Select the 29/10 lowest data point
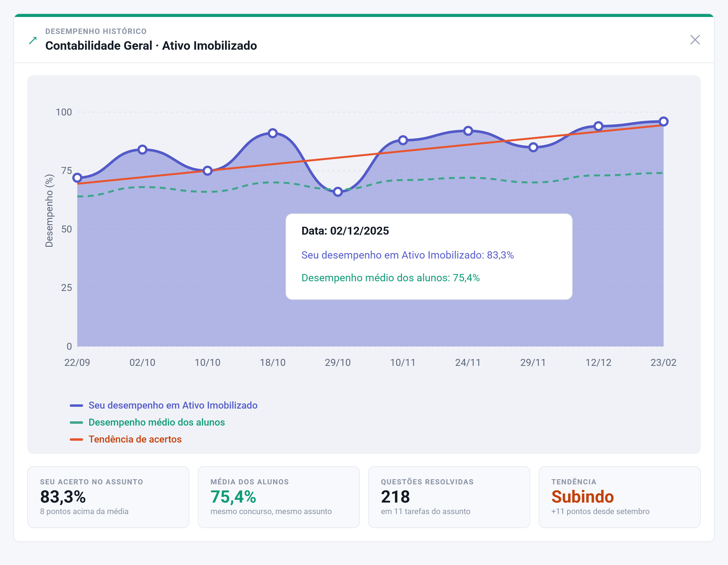Viewport: 728px width, 565px height. (x=338, y=192)
